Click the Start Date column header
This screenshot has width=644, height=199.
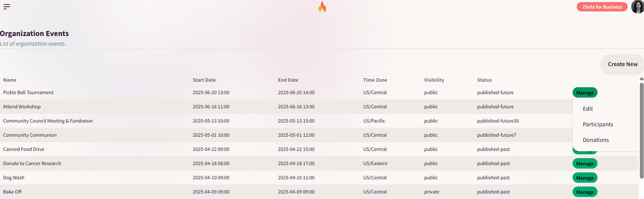(204, 80)
